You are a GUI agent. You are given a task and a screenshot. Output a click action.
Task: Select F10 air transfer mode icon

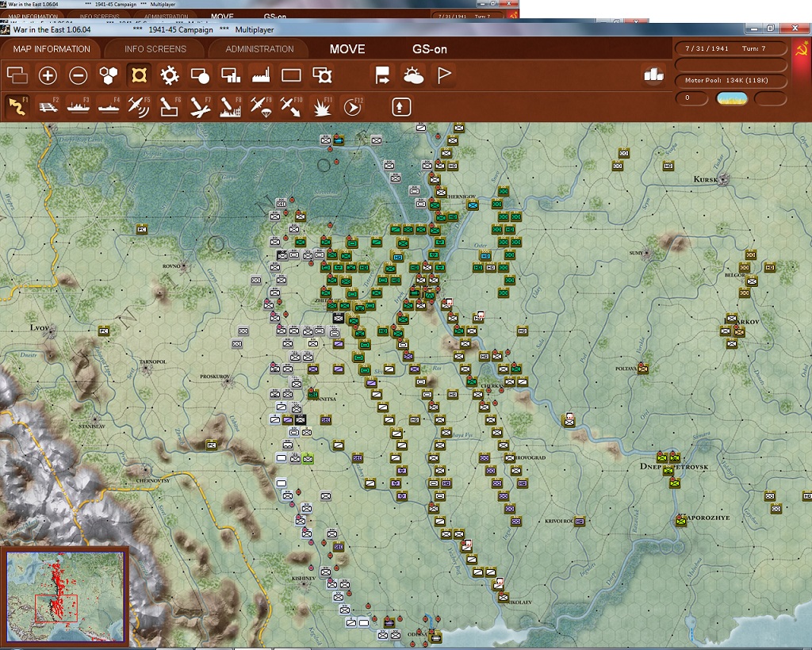pyautogui.click(x=291, y=106)
